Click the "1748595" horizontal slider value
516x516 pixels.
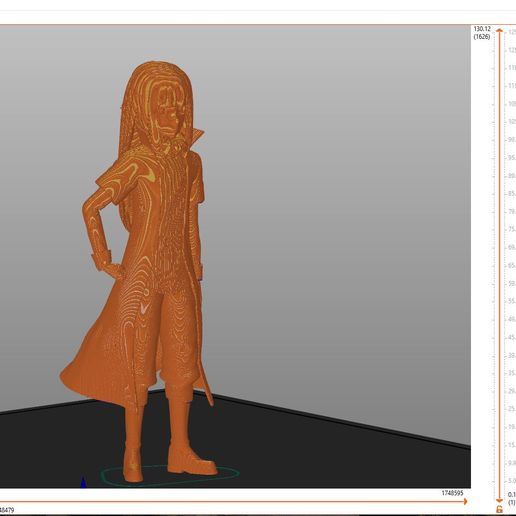(452, 493)
